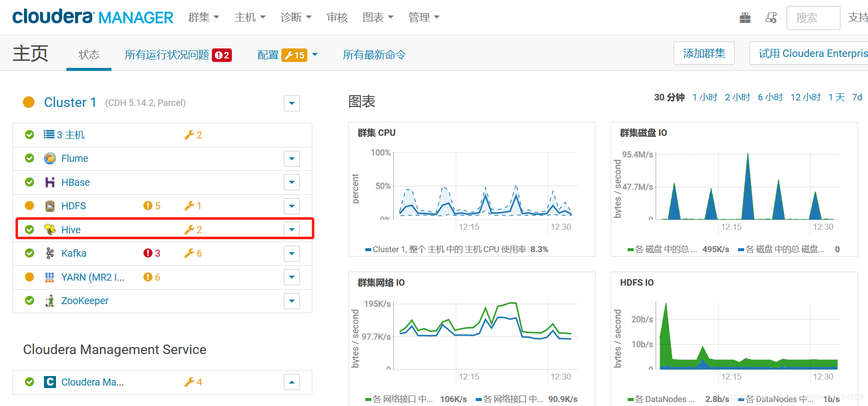Open Kafka red health issues badge 3
This screenshot has height=406, width=868.
pos(152,253)
